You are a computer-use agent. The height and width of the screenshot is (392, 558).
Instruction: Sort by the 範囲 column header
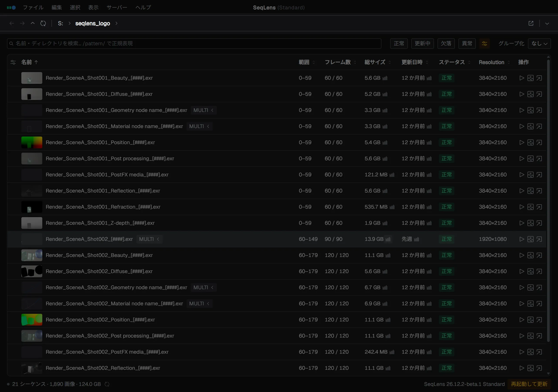(306, 62)
